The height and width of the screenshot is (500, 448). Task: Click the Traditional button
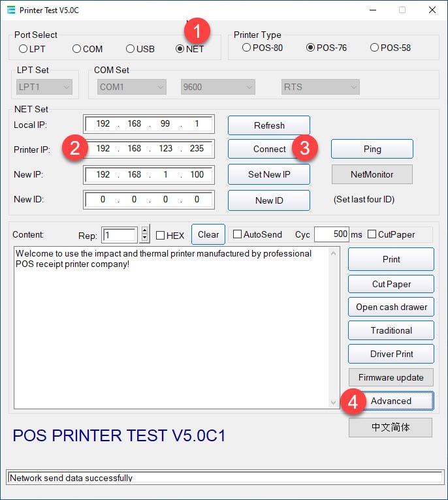(391, 330)
